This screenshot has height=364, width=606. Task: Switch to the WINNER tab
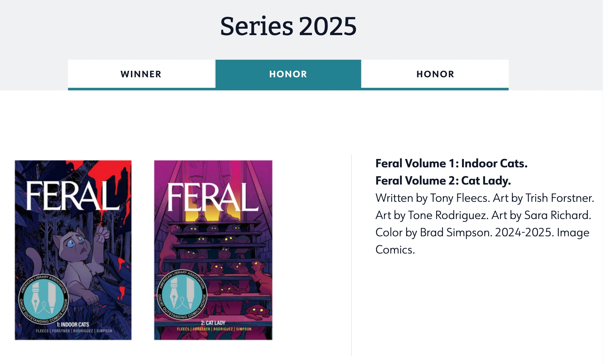pyautogui.click(x=141, y=74)
